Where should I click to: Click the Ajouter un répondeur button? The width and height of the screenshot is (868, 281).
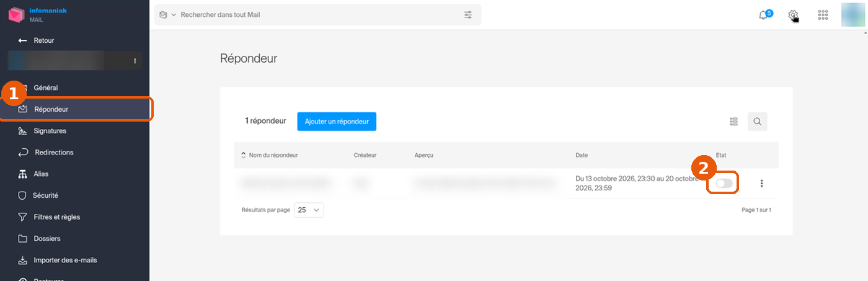pos(337,122)
